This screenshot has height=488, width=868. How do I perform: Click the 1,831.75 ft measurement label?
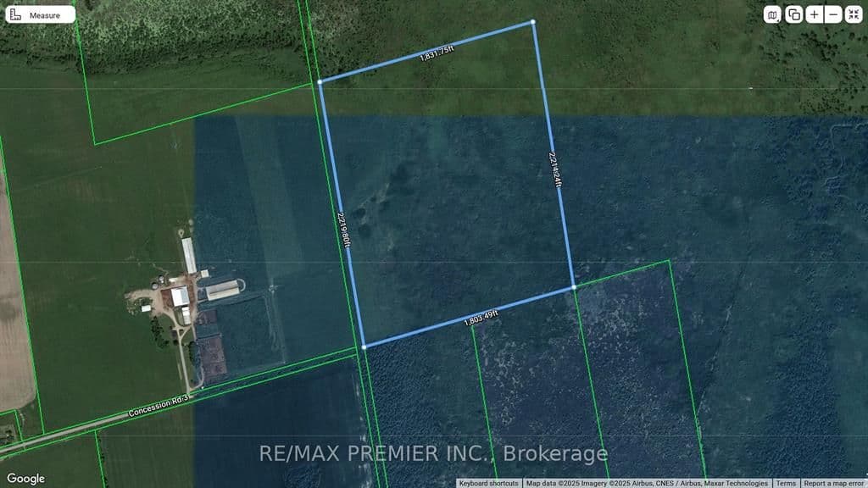437,54
